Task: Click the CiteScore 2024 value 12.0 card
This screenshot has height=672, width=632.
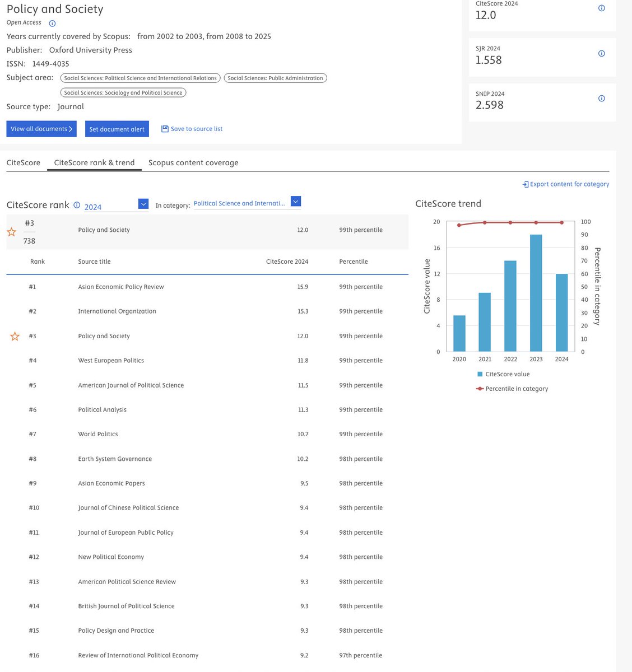Action: [x=486, y=15]
